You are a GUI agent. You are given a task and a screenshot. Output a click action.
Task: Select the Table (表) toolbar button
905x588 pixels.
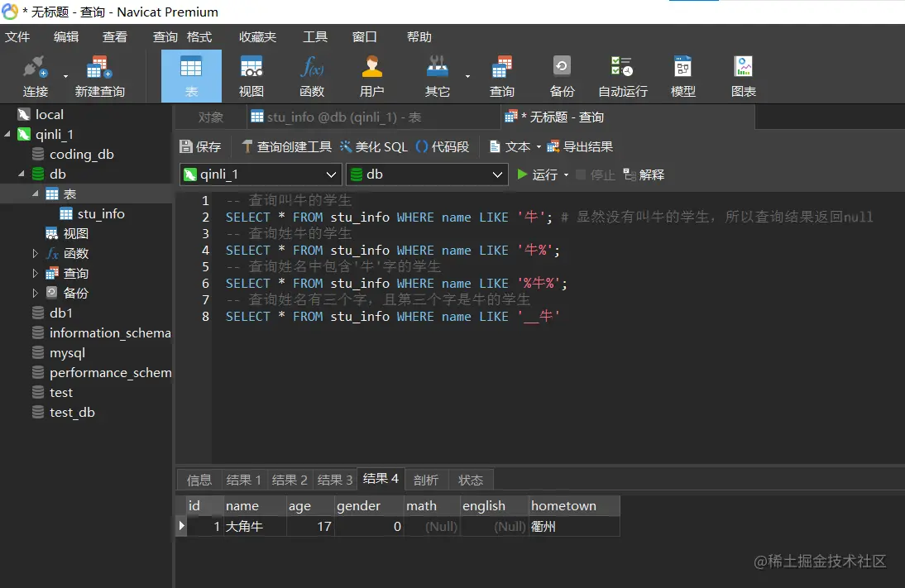(x=191, y=76)
